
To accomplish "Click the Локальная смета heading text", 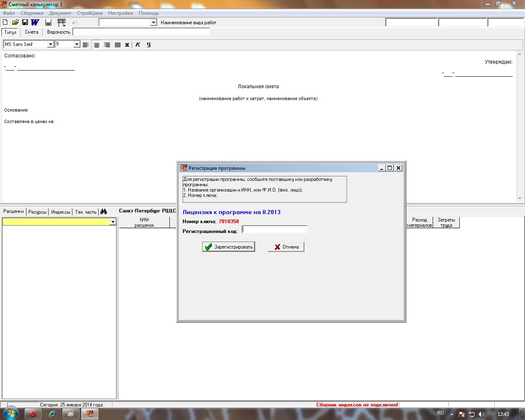I will coord(258,87).
